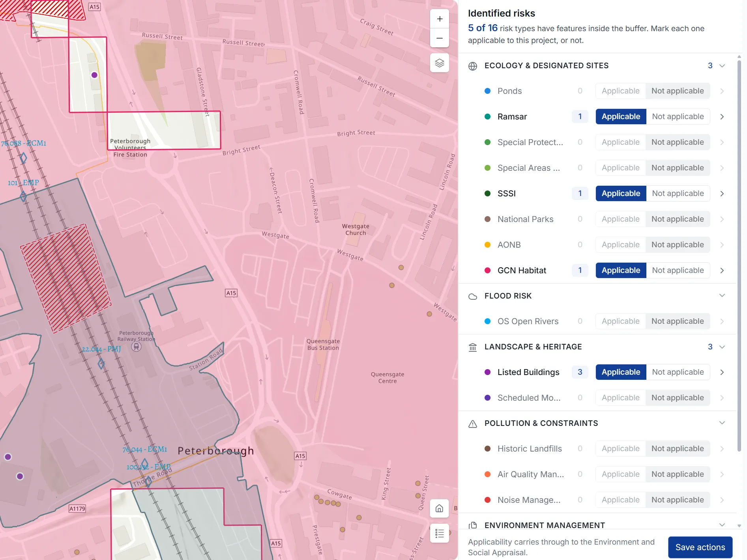Image resolution: width=747 pixels, height=560 pixels.
Task: Click the AONB yellow colour dot
Action: click(487, 245)
